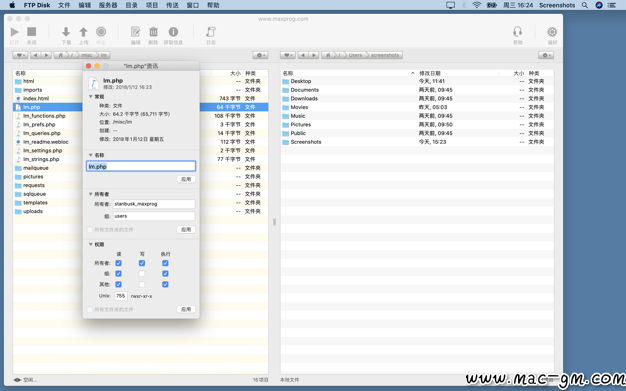Collapse the Permissions (权限) section triangle
Viewport: 626px width, 391px height.
pos(90,244)
